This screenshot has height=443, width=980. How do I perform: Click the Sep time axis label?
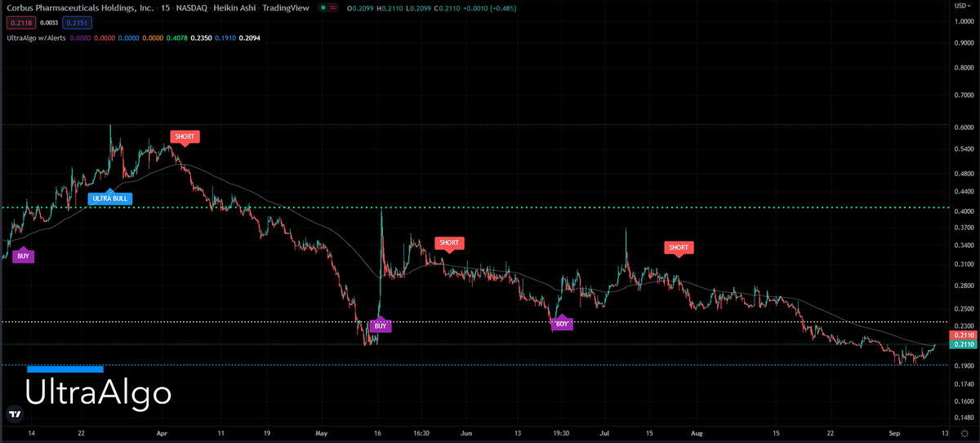coord(893,433)
